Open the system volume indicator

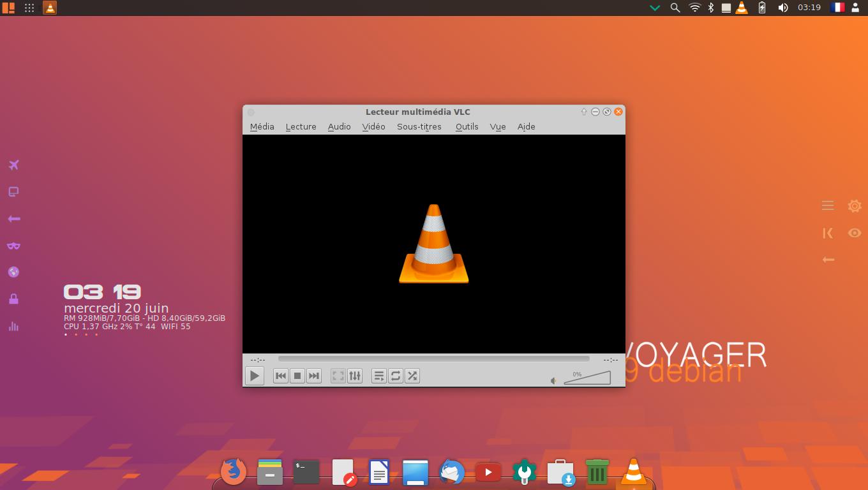click(x=783, y=8)
